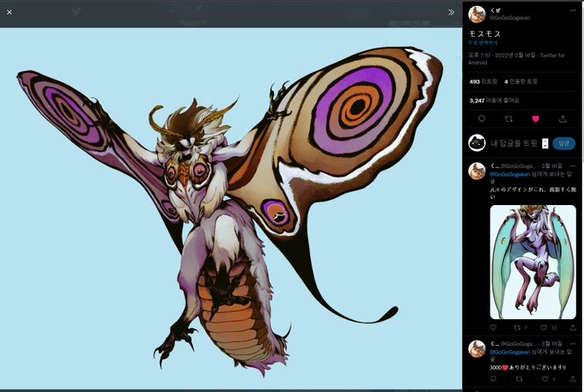This screenshot has height=392, width=584.
Task: Close the image viewer with the X icon
Action: click(x=9, y=12)
